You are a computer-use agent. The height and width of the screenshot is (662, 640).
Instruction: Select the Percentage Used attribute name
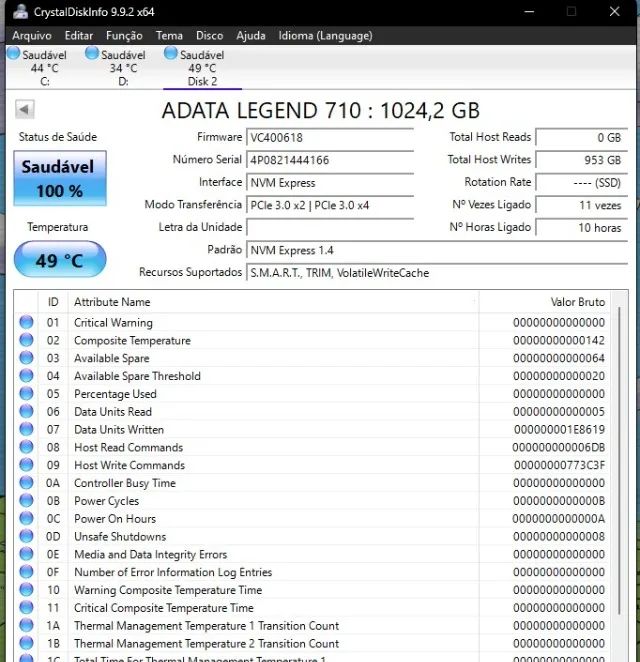click(115, 394)
